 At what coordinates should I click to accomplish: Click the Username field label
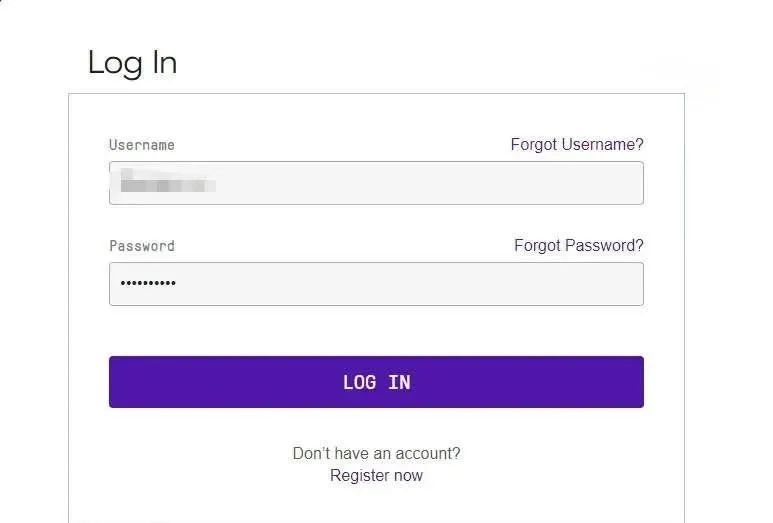[142, 145]
